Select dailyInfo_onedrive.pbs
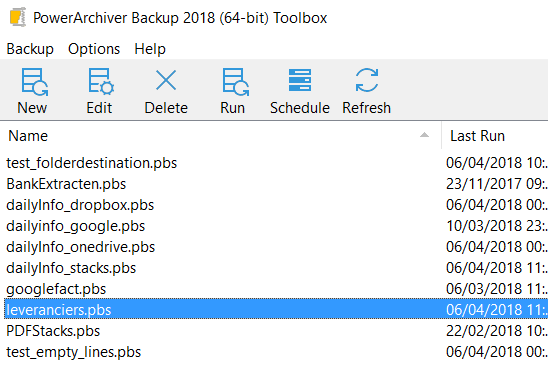548x367 pixels. 81,247
